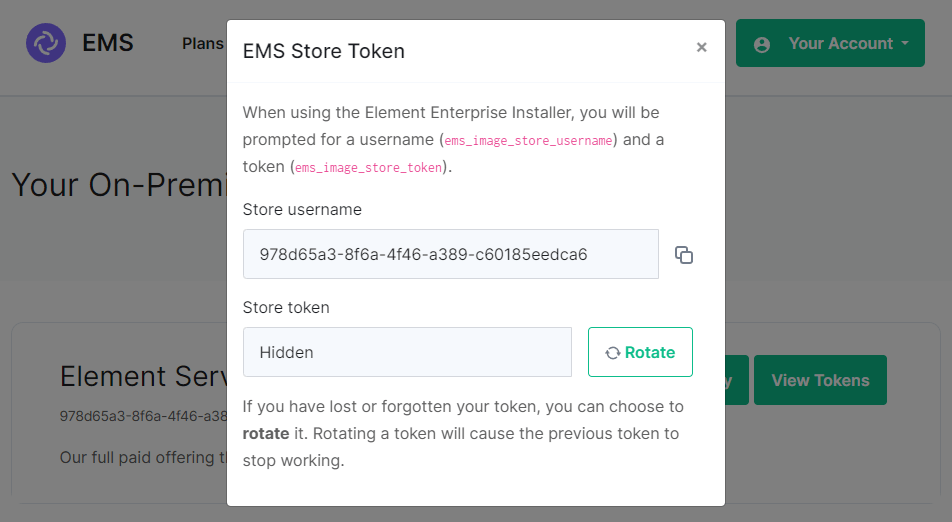Image resolution: width=952 pixels, height=522 pixels.
Task: Focus the Hidden store token field
Action: pyautogui.click(x=407, y=352)
